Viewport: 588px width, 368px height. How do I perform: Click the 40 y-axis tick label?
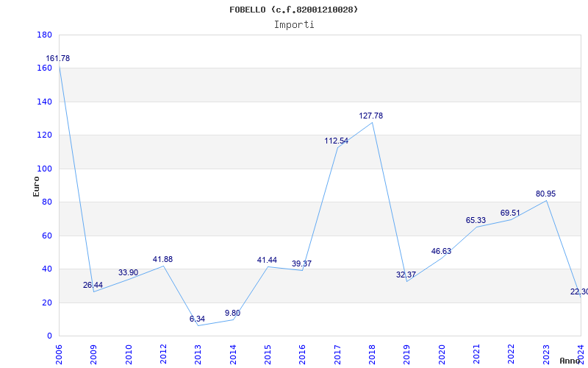[x=47, y=269]
